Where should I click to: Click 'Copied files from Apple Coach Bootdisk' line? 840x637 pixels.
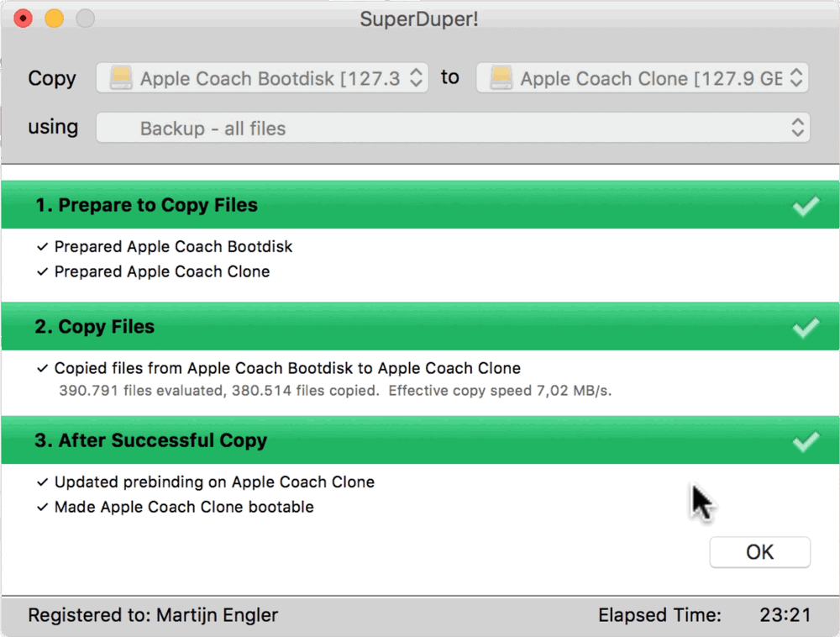(287, 368)
